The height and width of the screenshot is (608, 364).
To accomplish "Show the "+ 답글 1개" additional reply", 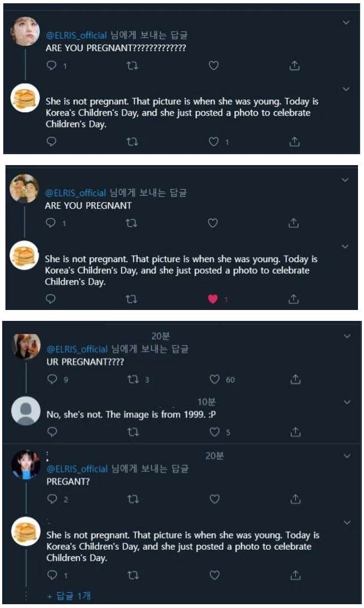I will 69,597.
